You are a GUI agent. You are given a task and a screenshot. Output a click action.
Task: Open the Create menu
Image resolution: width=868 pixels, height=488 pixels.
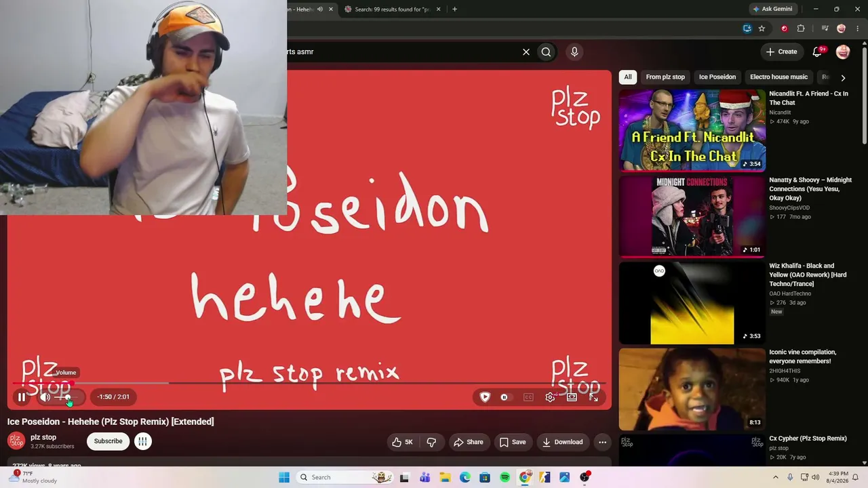pyautogui.click(x=781, y=52)
